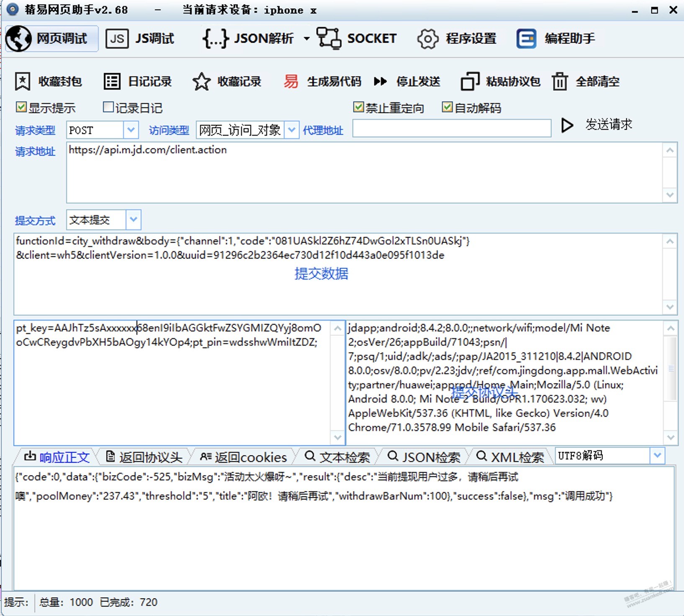Click the 已完成: 720 status text
The height and width of the screenshot is (616, 684).
(129, 602)
